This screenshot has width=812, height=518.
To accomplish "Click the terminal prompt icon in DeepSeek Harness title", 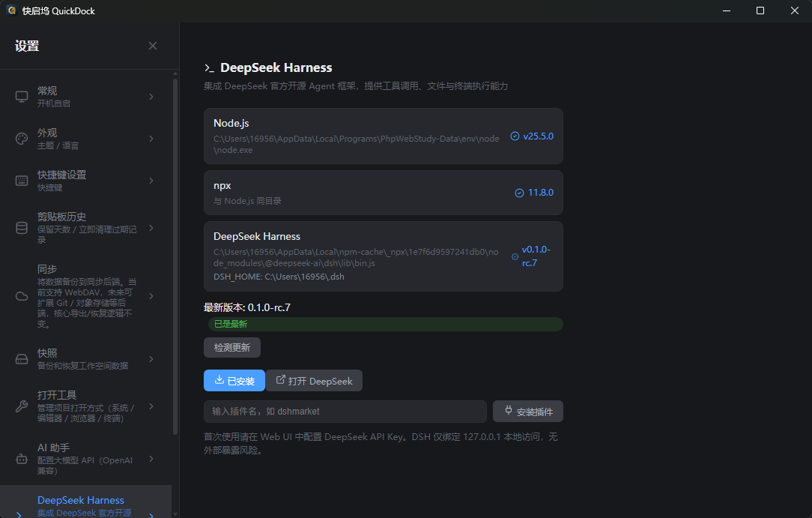I will [x=209, y=68].
